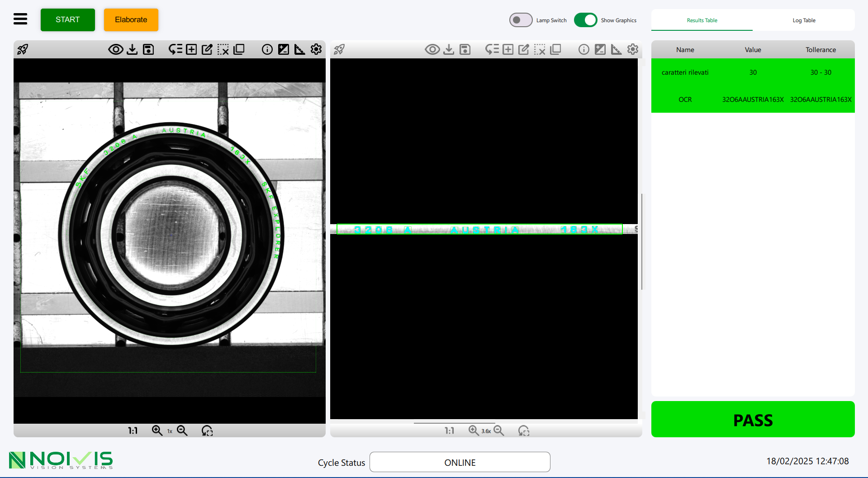868x478 pixels.
Task: Click the download icon in the right image toolbar
Action: (449, 49)
